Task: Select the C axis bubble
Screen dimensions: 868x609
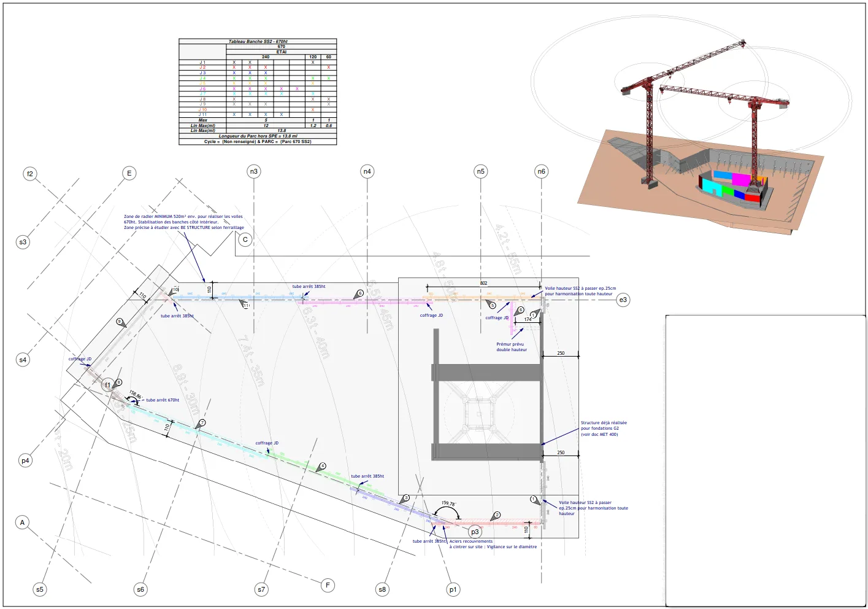Action: pyautogui.click(x=245, y=239)
